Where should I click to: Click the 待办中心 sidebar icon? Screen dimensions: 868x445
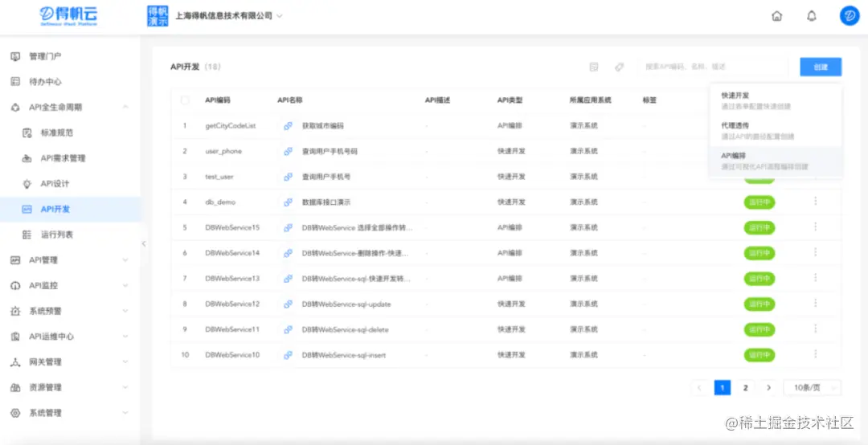pyautogui.click(x=15, y=82)
